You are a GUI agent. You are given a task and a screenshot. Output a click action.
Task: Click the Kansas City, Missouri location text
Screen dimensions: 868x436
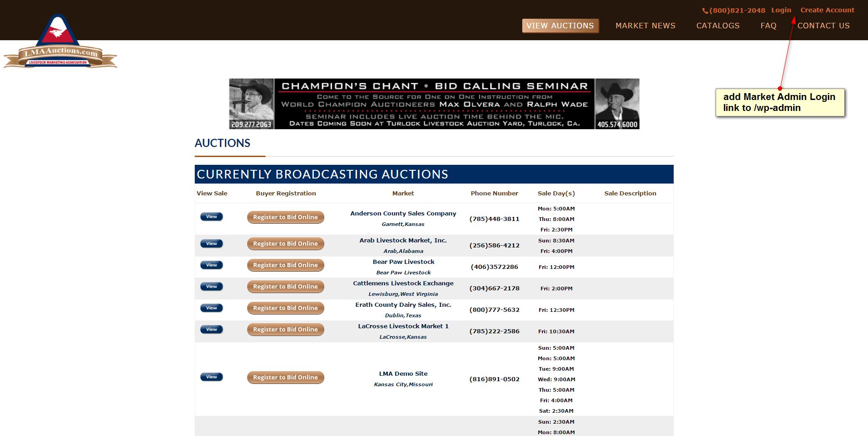coord(403,384)
